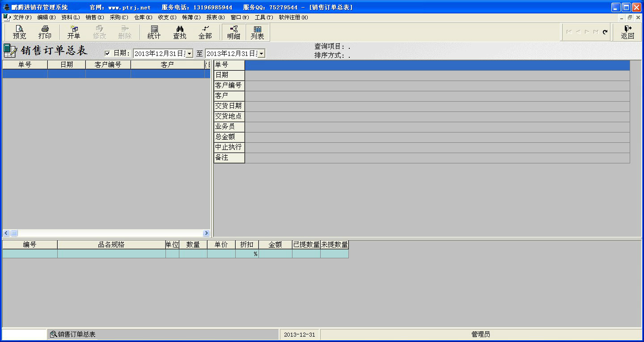Click the 客户编号 column header

(x=108, y=64)
